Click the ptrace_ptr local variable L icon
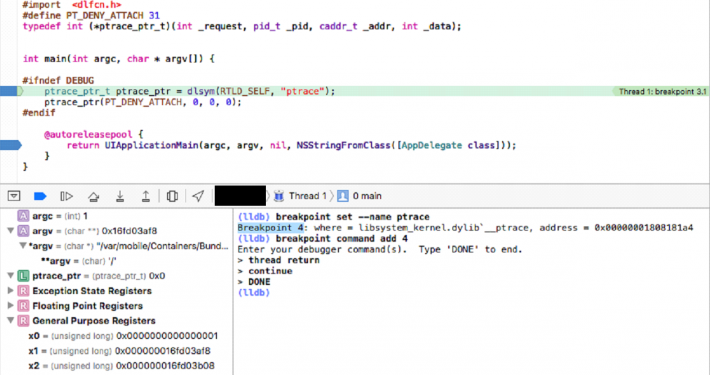This screenshot has width=710, height=375. [23, 276]
